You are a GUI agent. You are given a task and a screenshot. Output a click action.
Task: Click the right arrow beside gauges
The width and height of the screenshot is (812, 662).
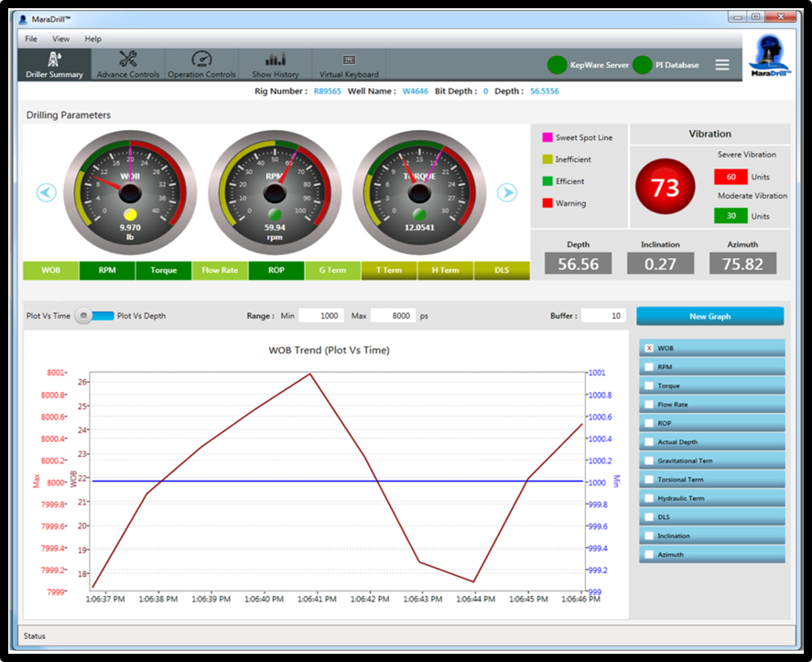506,192
